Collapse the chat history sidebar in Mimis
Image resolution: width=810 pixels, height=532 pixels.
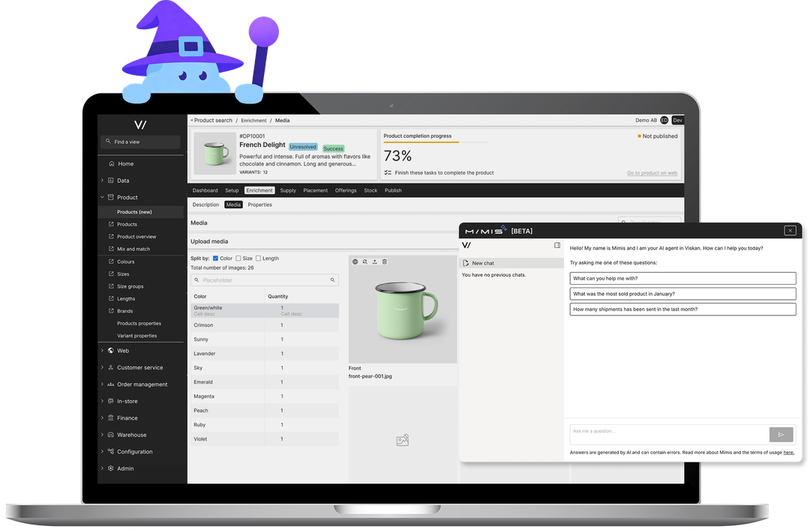click(x=556, y=245)
